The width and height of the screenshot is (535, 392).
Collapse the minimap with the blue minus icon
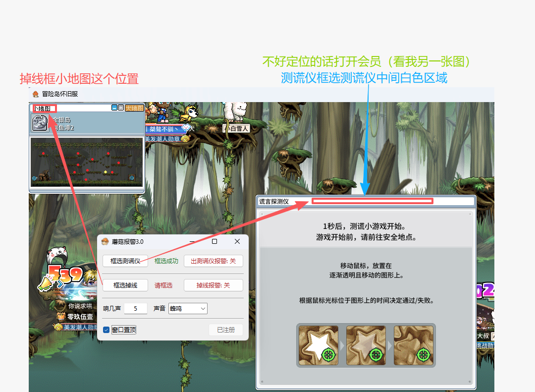pos(114,108)
